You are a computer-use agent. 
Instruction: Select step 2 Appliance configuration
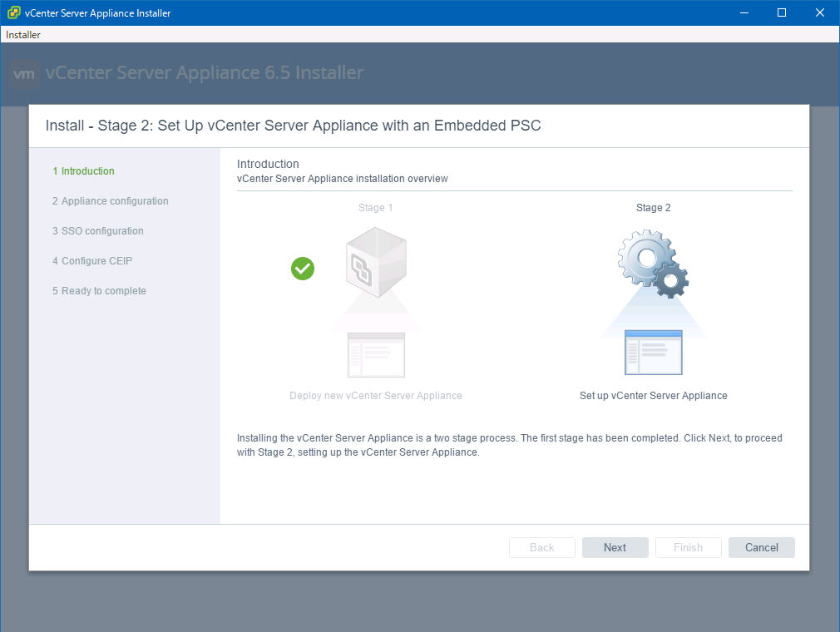(x=111, y=201)
